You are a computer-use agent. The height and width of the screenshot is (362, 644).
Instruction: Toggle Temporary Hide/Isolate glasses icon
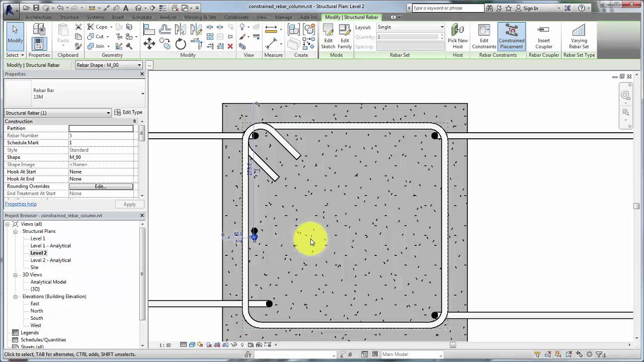pos(233,345)
